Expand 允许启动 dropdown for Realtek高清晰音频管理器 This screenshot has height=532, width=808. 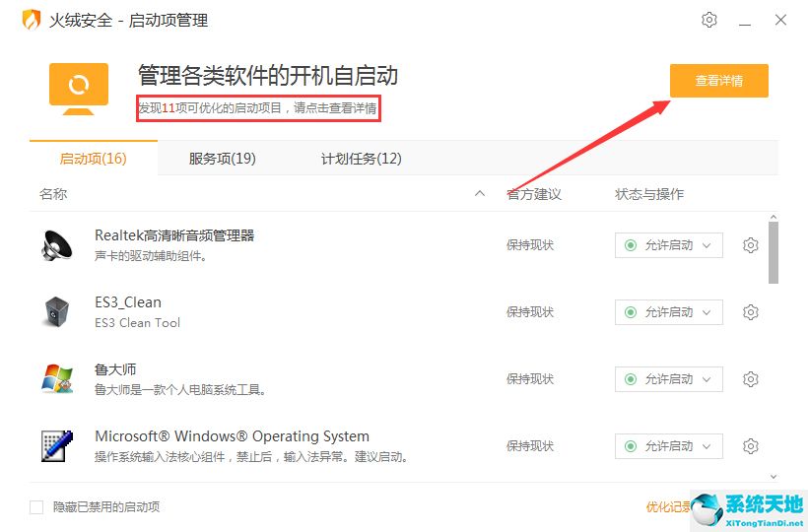pos(669,245)
